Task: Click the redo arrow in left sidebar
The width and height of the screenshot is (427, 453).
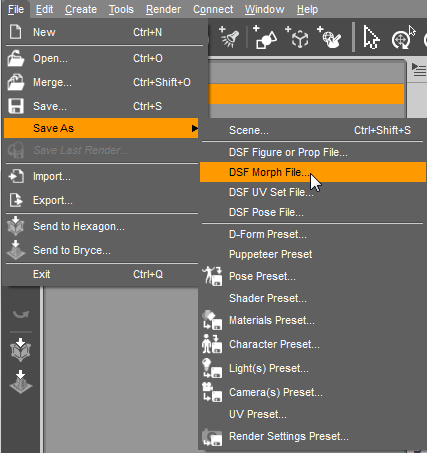Action: [x=21, y=314]
